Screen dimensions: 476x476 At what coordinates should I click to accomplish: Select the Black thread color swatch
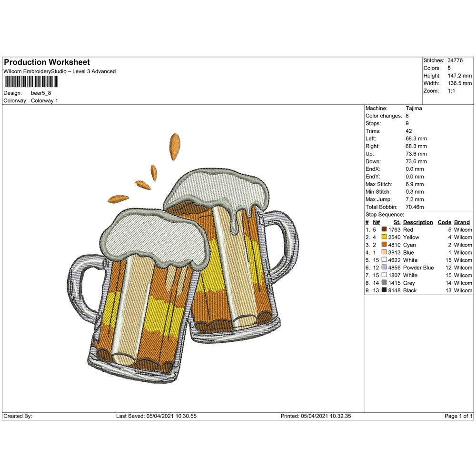click(384, 290)
